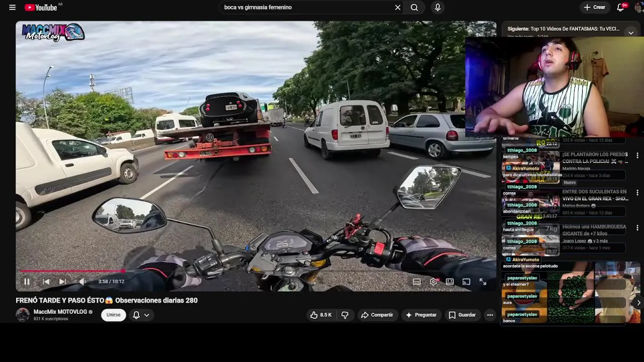Open the notifications bell in header
This screenshot has width=644, height=362.
click(x=621, y=8)
